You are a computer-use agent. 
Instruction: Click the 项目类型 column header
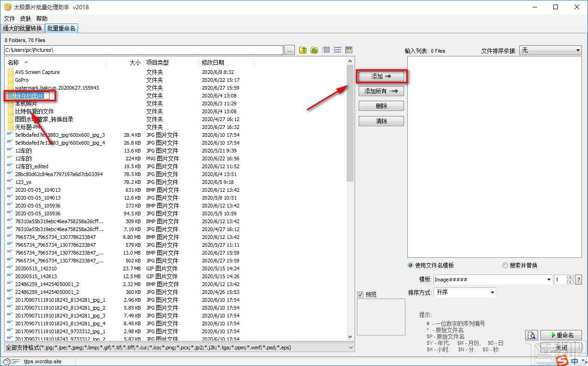(x=171, y=62)
